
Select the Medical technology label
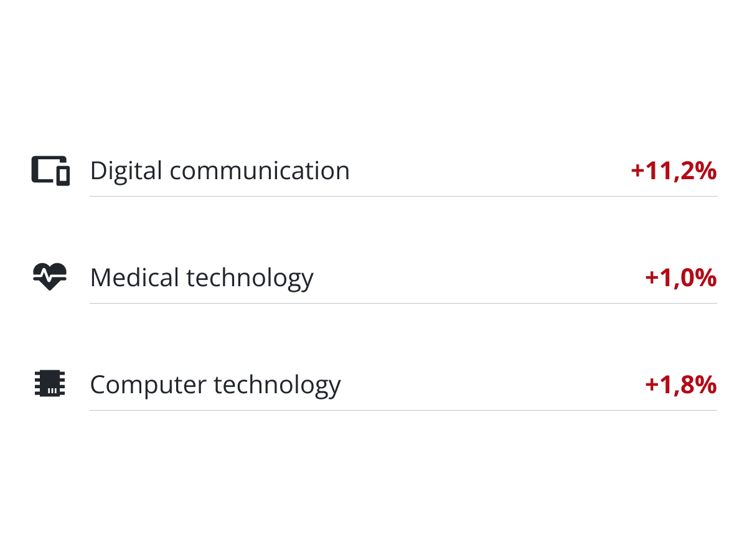(202, 278)
